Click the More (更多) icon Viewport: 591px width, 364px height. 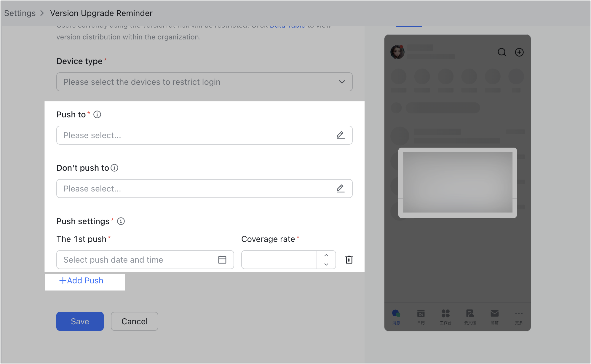pyautogui.click(x=519, y=313)
